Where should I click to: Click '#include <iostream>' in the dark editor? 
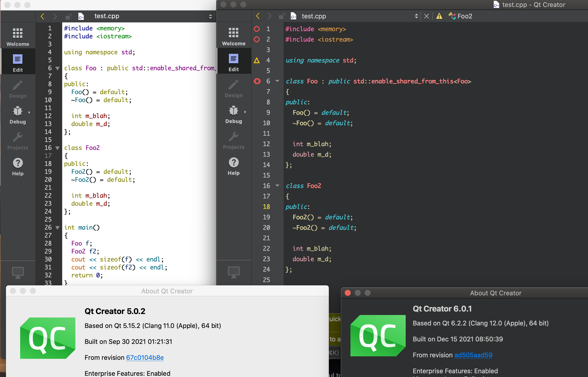point(319,39)
